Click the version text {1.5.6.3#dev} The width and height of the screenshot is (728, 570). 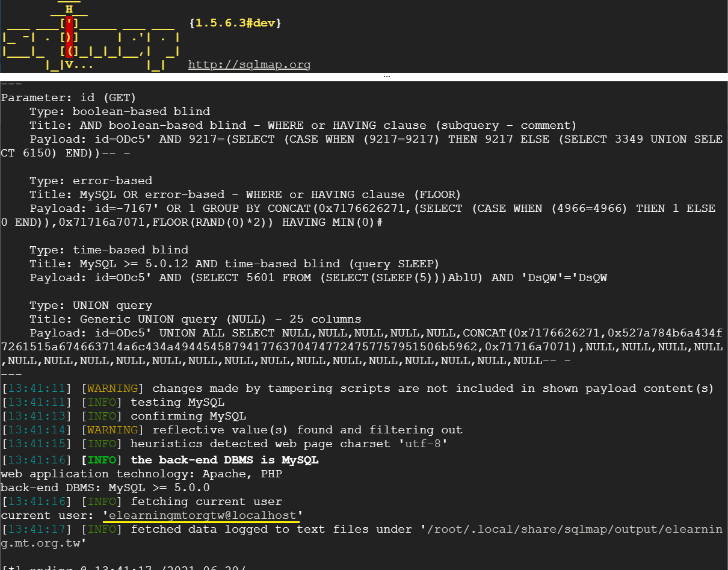235,23
